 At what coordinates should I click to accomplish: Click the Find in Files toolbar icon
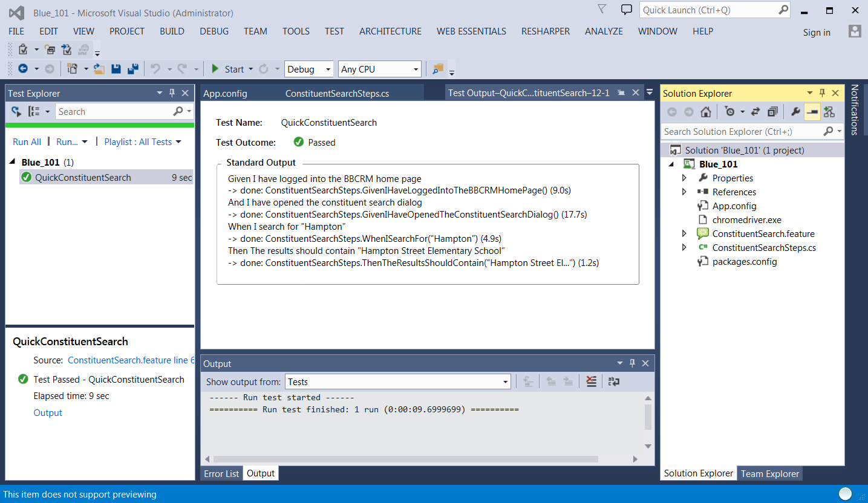[438, 70]
